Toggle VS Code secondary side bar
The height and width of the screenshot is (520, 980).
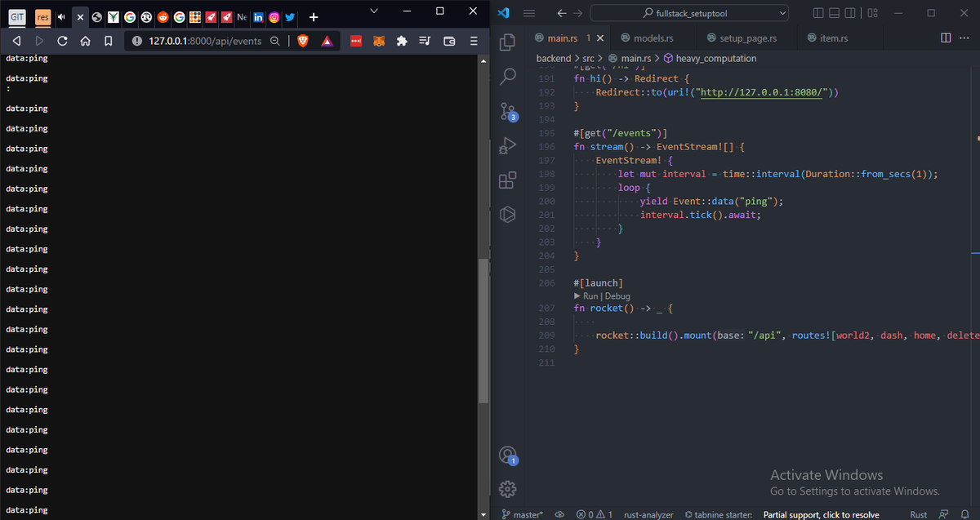pyautogui.click(x=850, y=12)
